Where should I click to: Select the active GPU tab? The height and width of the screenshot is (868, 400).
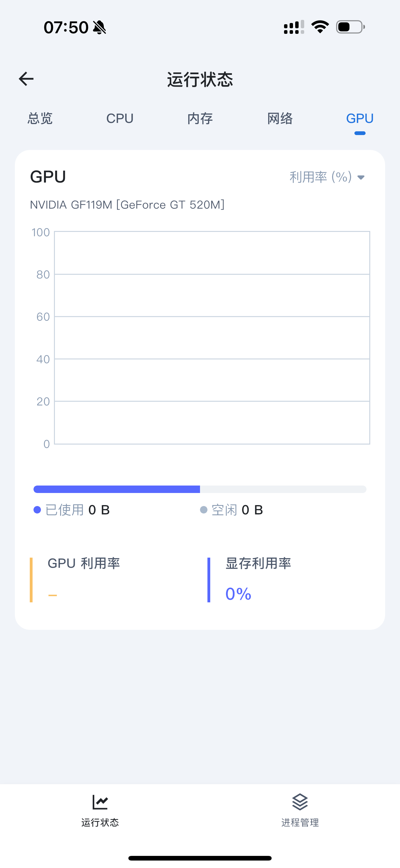(360, 119)
